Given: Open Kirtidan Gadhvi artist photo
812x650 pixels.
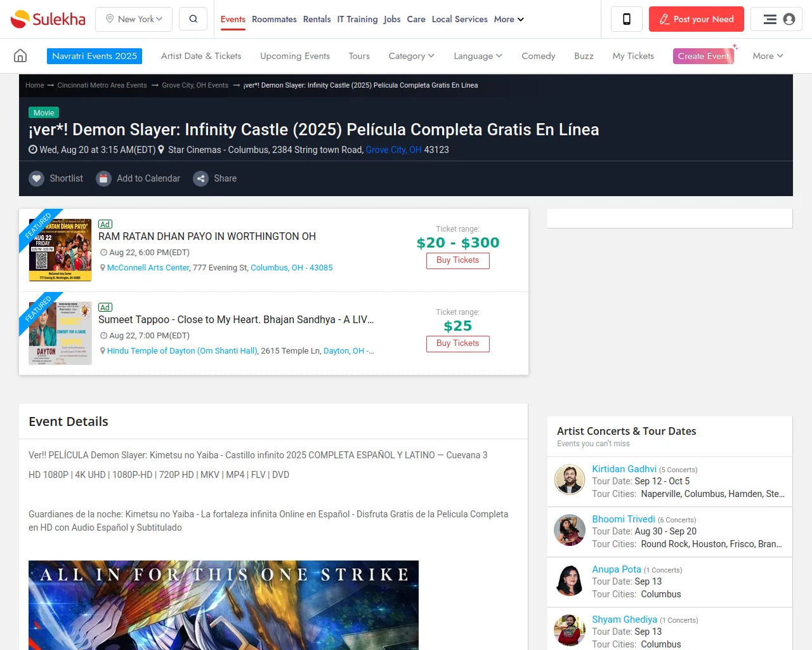Looking at the screenshot, I should tap(570, 480).
